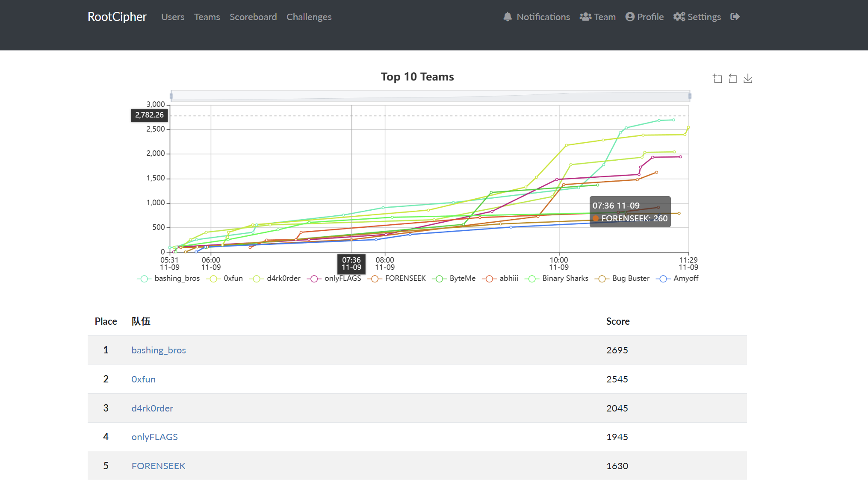Hide the onlyFLAGS line via legend
The height and width of the screenshot is (482, 868).
coord(334,279)
